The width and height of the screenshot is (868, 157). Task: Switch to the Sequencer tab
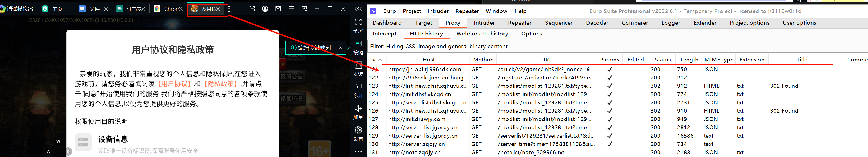559,23
